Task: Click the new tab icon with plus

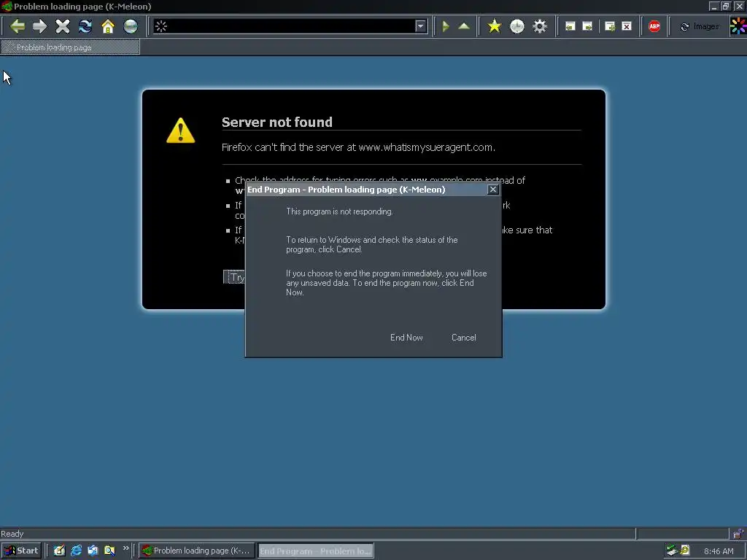Action: (610, 27)
